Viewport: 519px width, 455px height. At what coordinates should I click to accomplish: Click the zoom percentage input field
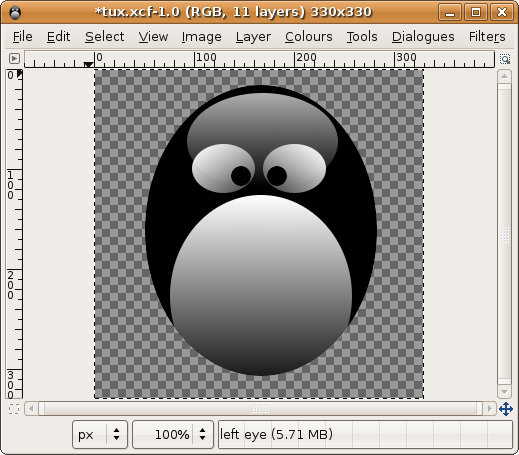click(163, 434)
